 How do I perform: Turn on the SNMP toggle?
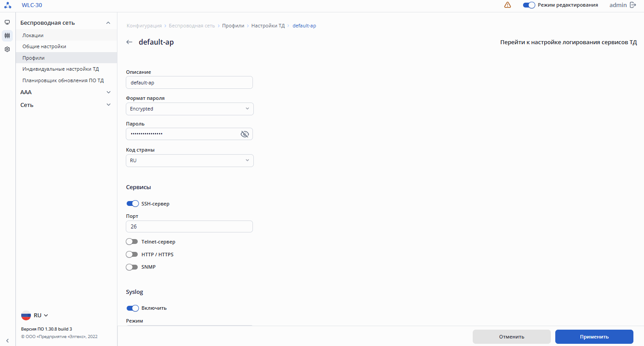(x=132, y=267)
